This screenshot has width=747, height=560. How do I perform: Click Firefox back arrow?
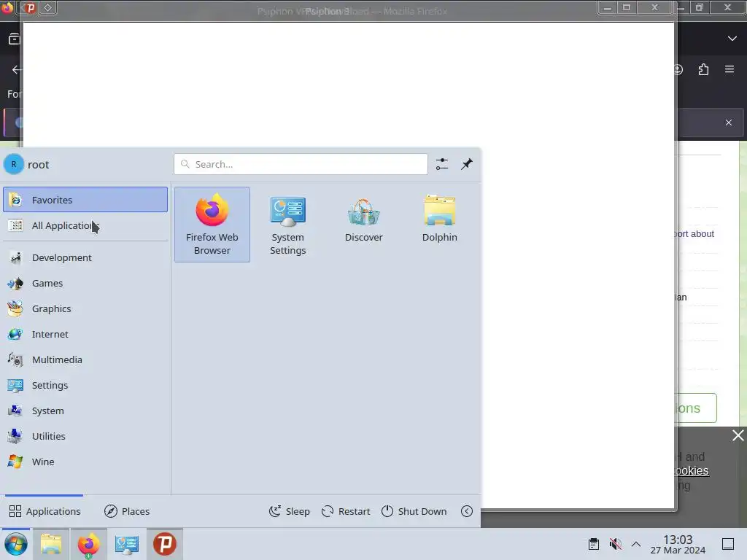point(17,69)
